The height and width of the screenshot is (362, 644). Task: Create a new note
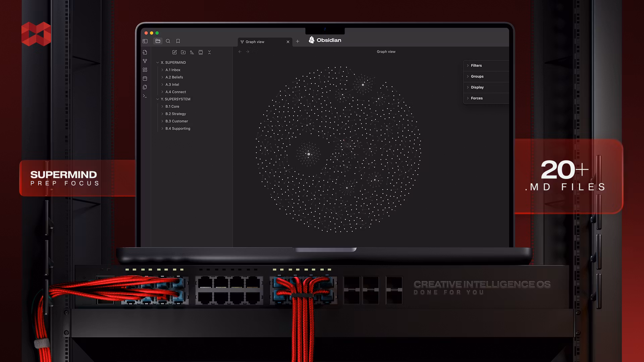click(x=174, y=52)
